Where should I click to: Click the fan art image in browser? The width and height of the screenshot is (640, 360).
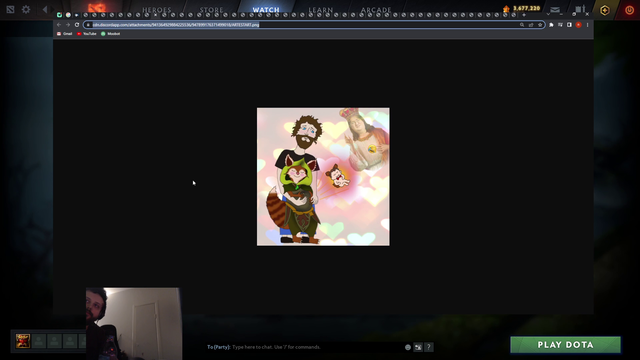[323, 177]
